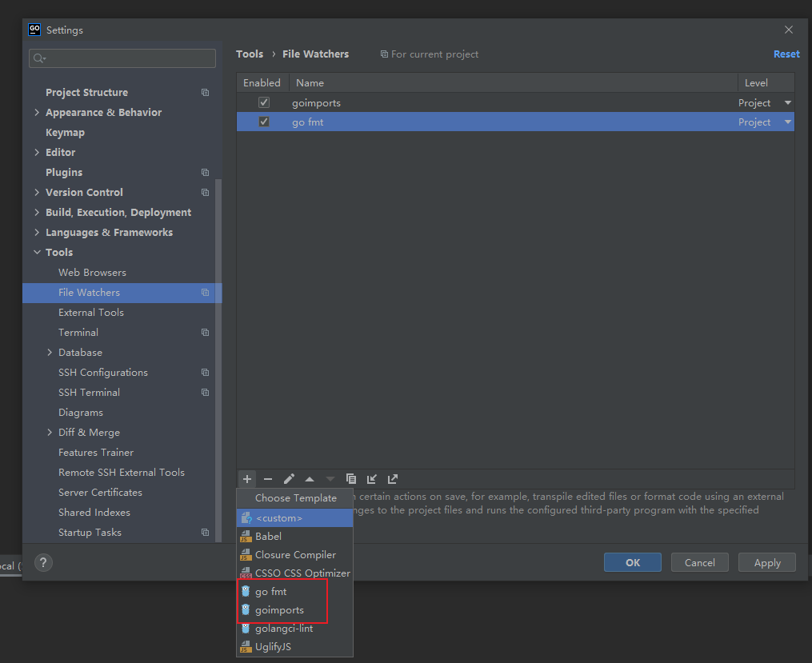Viewport: 812px width, 663px height.
Task: Click the plus icon to add watcher
Action: 247,479
